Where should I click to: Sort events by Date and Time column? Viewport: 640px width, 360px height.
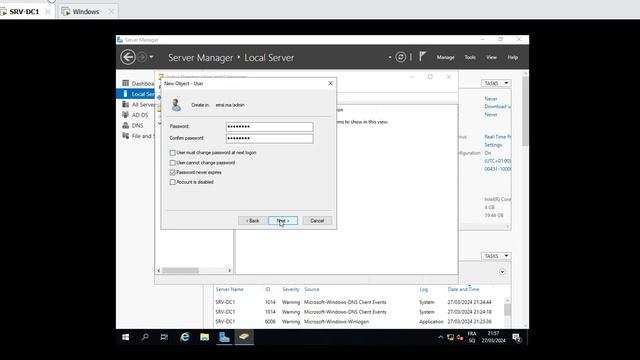[463, 289]
